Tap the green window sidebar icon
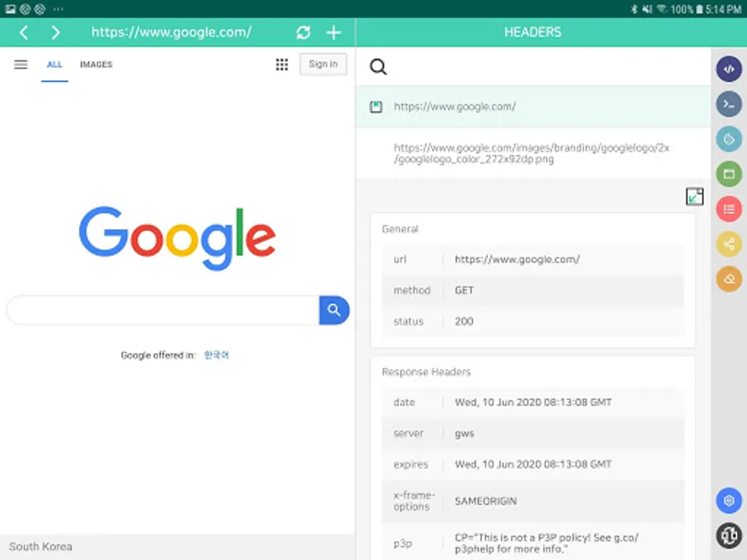Viewport: 747px width, 560px height. 729,174
